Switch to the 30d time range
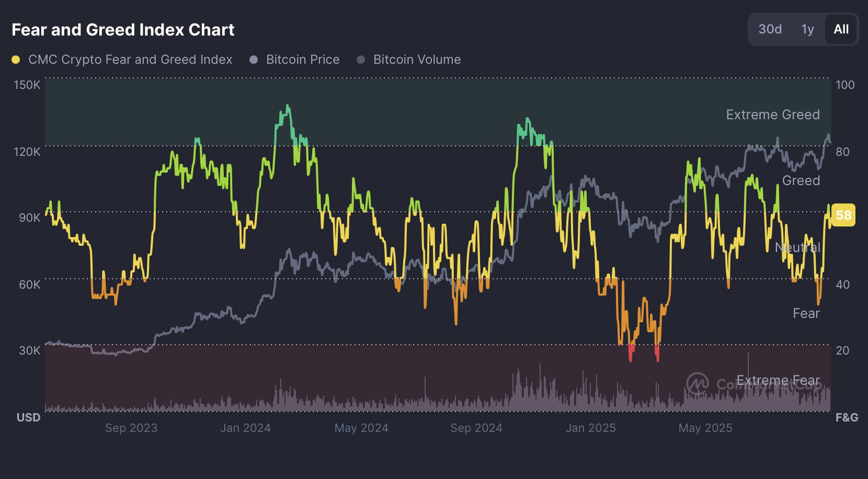This screenshot has height=479, width=868. [770, 29]
